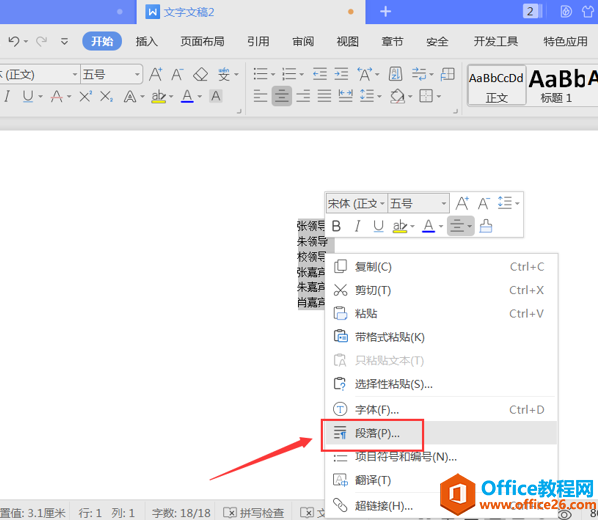Toggle bold in the mini toolbar
This screenshot has width=603, height=522.
click(336, 226)
